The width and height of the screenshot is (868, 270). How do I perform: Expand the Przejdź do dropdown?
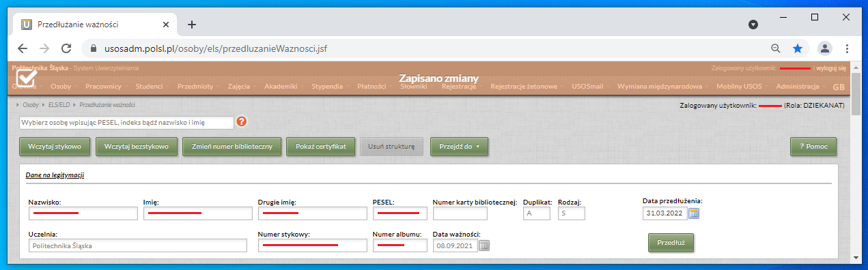(460, 147)
